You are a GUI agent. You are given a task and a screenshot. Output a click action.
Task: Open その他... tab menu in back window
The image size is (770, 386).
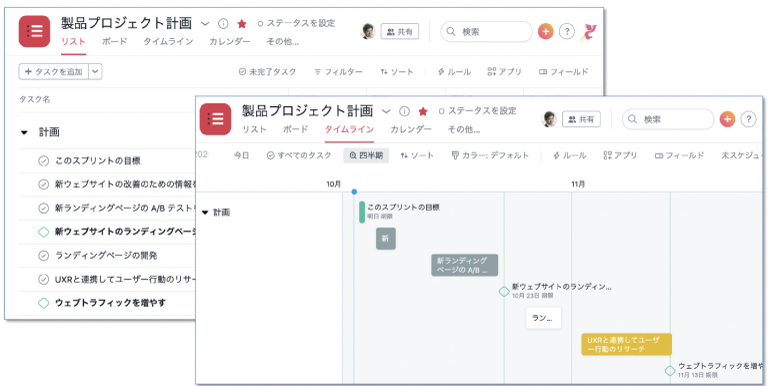click(x=283, y=42)
